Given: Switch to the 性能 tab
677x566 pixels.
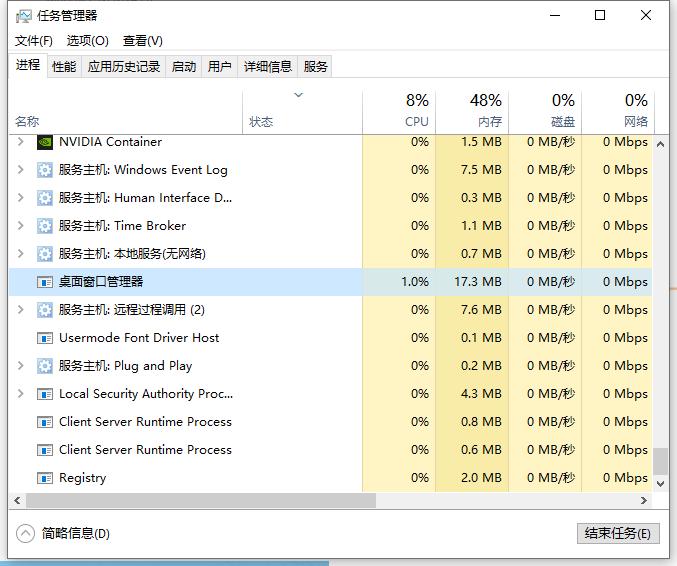Looking at the screenshot, I should click(64, 66).
